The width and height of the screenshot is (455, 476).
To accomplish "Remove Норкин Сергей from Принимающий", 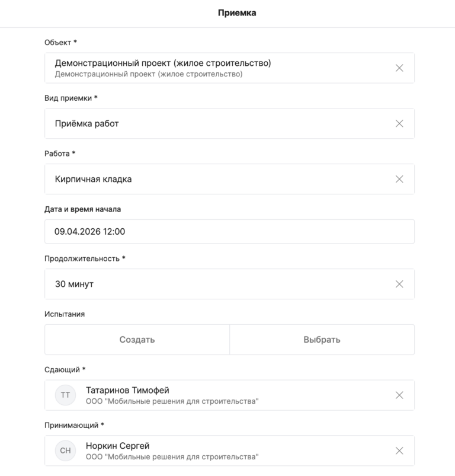I will click(399, 451).
